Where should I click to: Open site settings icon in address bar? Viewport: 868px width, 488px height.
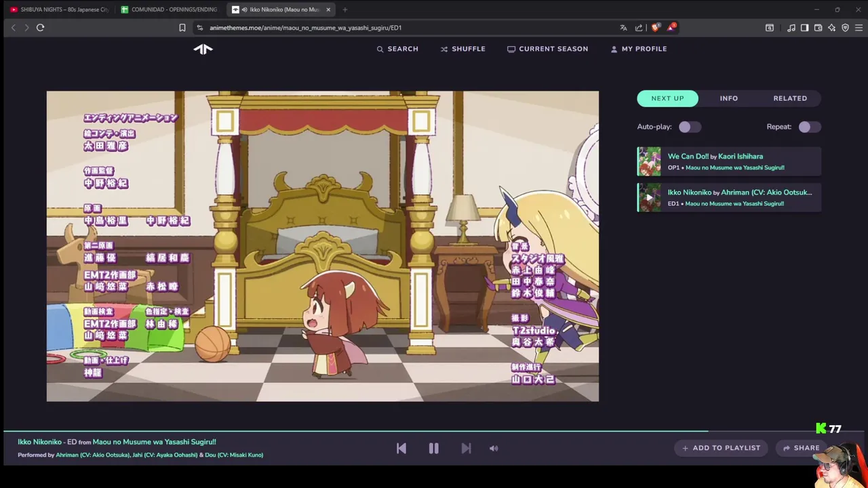tap(199, 28)
